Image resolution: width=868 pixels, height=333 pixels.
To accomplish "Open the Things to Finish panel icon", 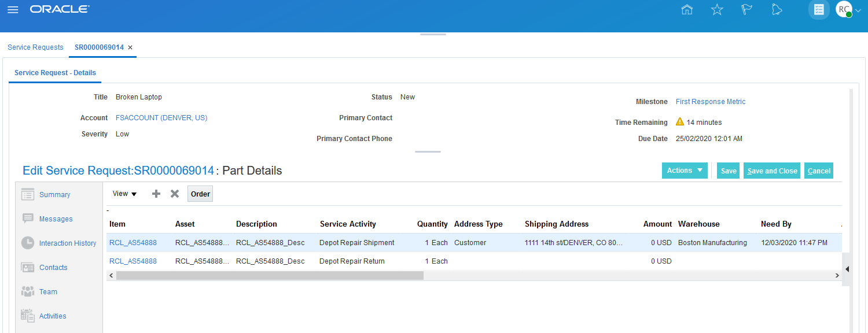I will (818, 9).
